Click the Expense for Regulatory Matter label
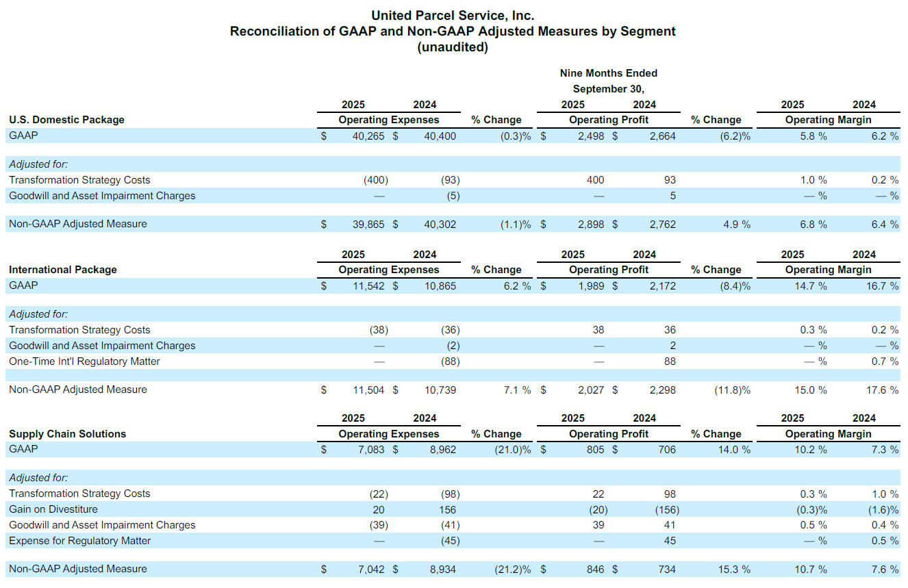 (79, 541)
